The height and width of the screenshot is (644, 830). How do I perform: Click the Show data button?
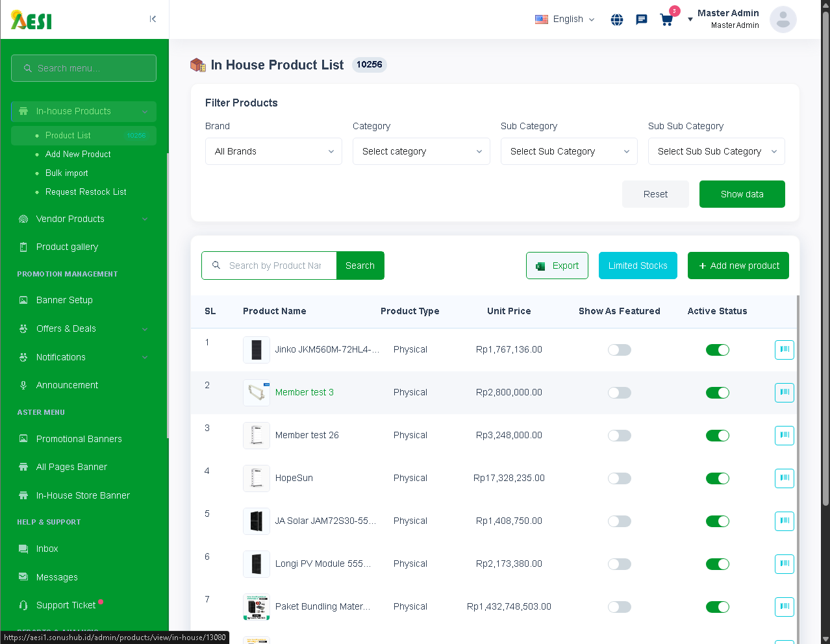coord(742,194)
